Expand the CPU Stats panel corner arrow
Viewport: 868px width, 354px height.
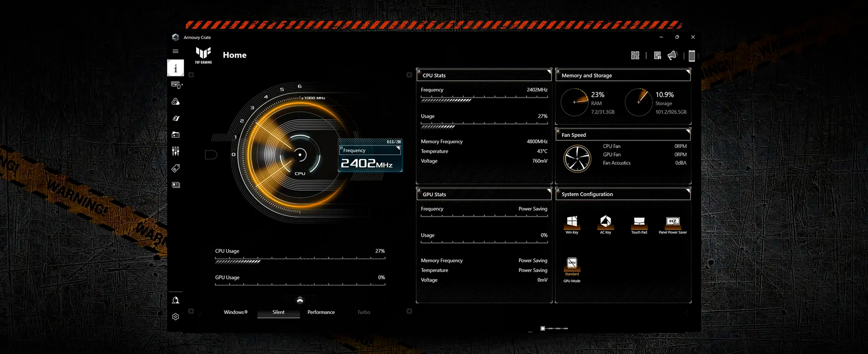(548, 72)
